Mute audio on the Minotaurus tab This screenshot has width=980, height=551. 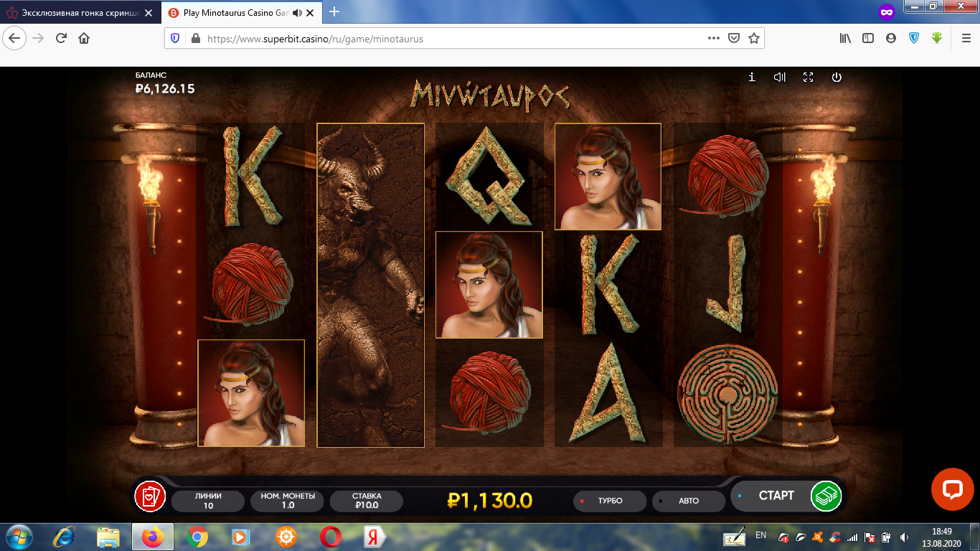click(x=297, y=12)
